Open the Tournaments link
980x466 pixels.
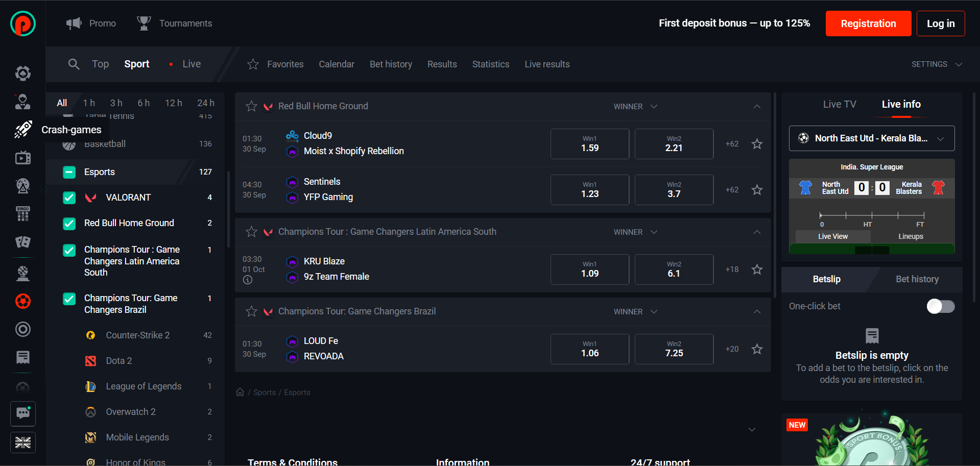click(x=185, y=23)
